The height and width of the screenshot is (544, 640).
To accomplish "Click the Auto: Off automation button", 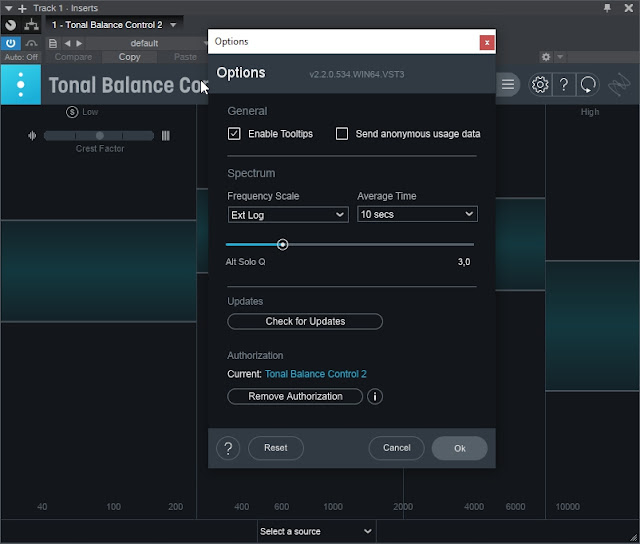I will click(21, 57).
